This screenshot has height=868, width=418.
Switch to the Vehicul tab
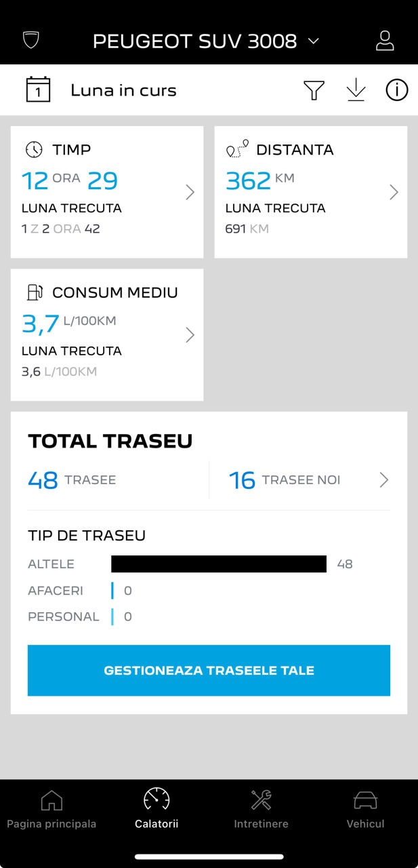pos(365,810)
